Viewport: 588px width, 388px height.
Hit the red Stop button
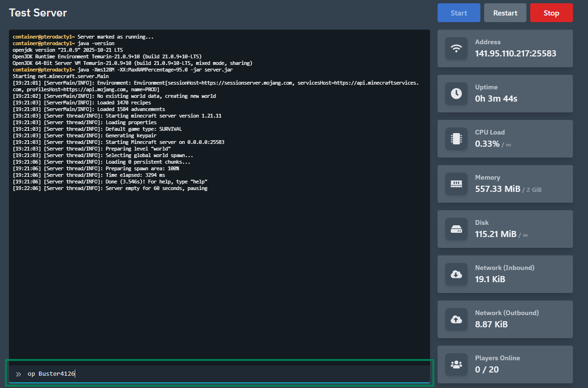[x=551, y=13]
